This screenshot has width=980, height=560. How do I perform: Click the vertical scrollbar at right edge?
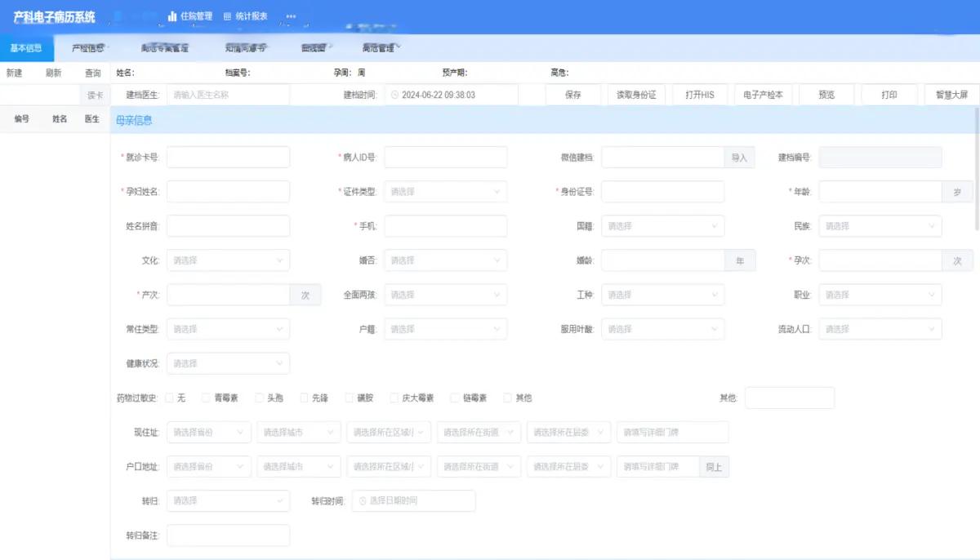click(x=977, y=168)
